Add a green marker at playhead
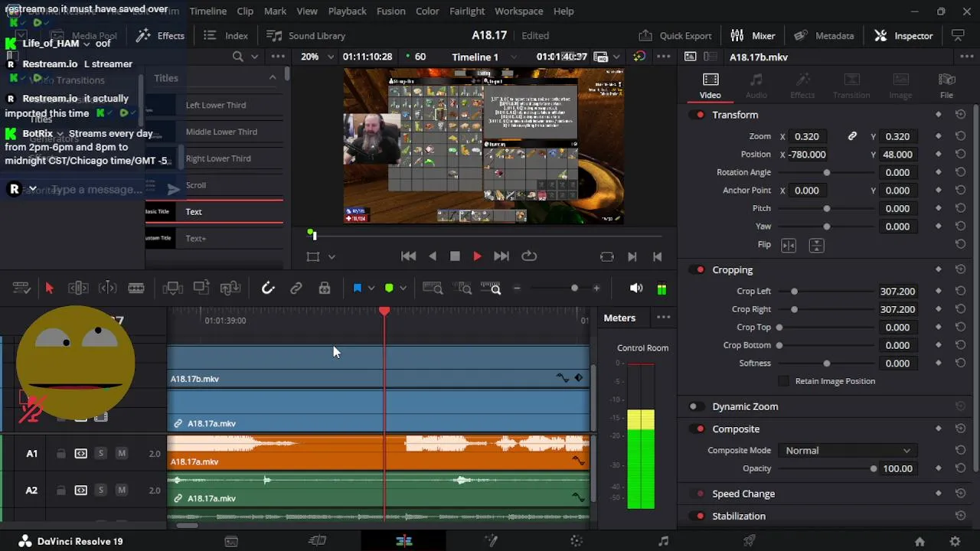Image resolution: width=980 pixels, height=551 pixels. [x=389, y=288]
